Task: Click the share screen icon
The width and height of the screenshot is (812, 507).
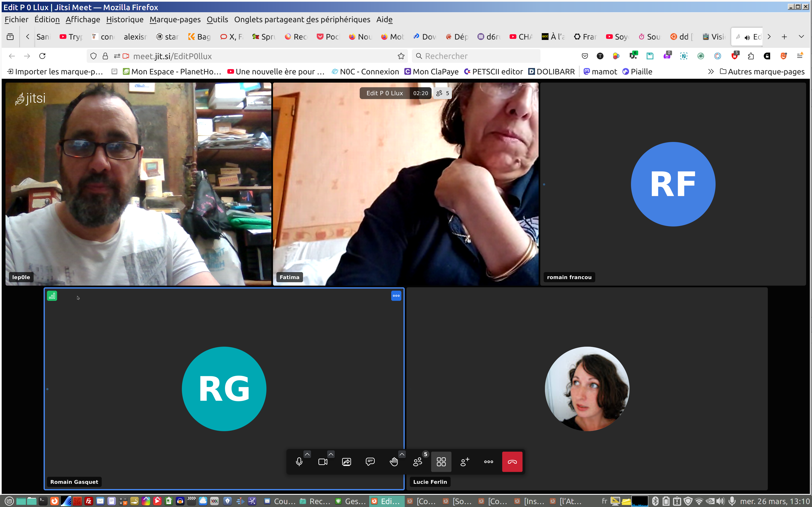Action: tap(346, 462)
